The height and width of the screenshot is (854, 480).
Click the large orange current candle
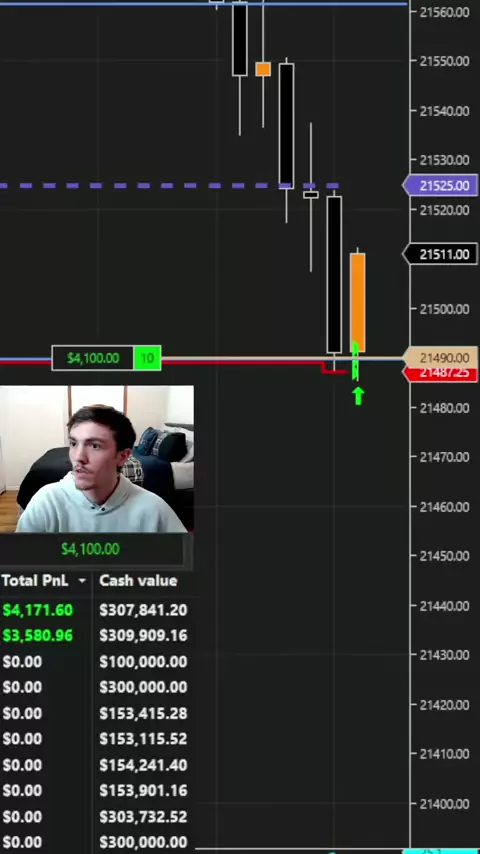point(357,302)
